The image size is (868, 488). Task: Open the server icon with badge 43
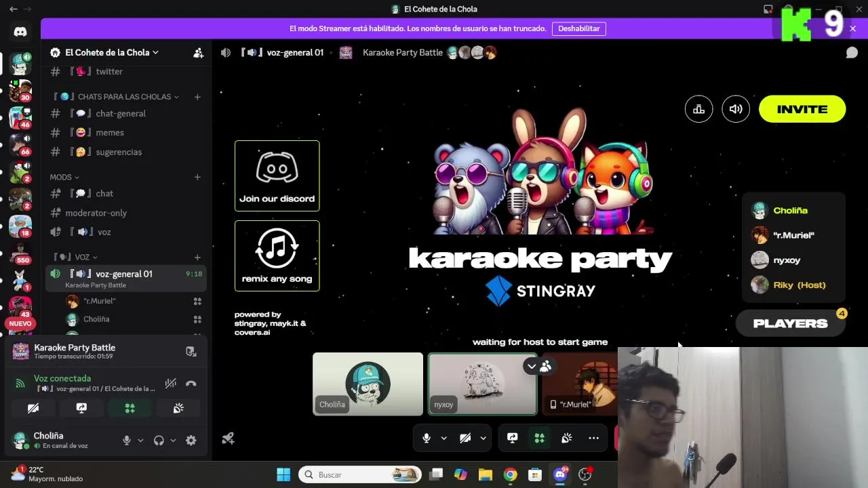click(20, 308)
